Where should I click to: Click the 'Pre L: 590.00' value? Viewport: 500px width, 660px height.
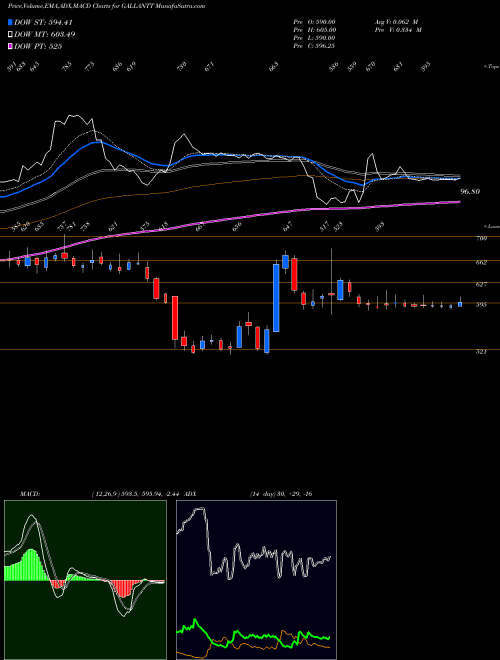click(314, 38)
